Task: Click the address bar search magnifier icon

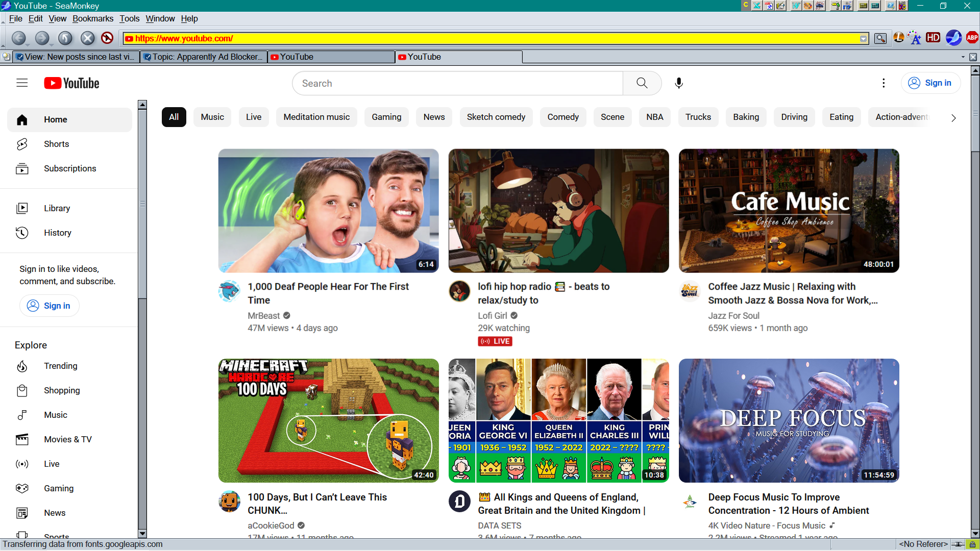Action: 880,38
